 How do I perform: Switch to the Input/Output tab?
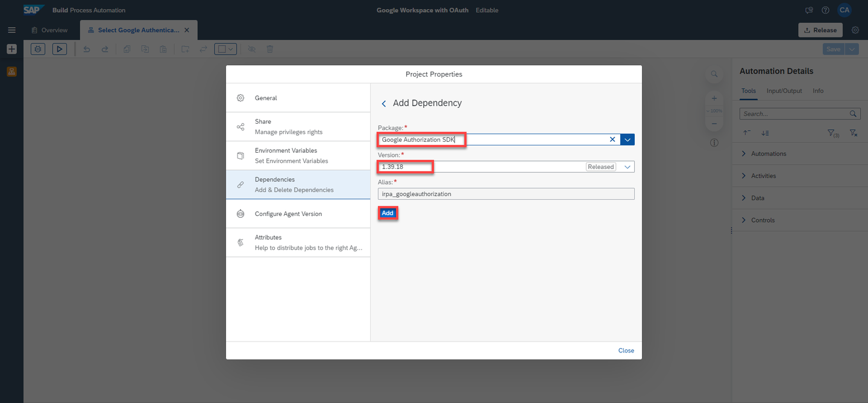coord(784,90)
